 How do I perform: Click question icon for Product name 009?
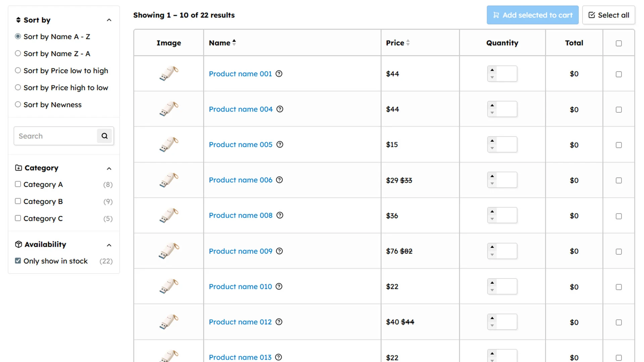click(x=279, y=251)
